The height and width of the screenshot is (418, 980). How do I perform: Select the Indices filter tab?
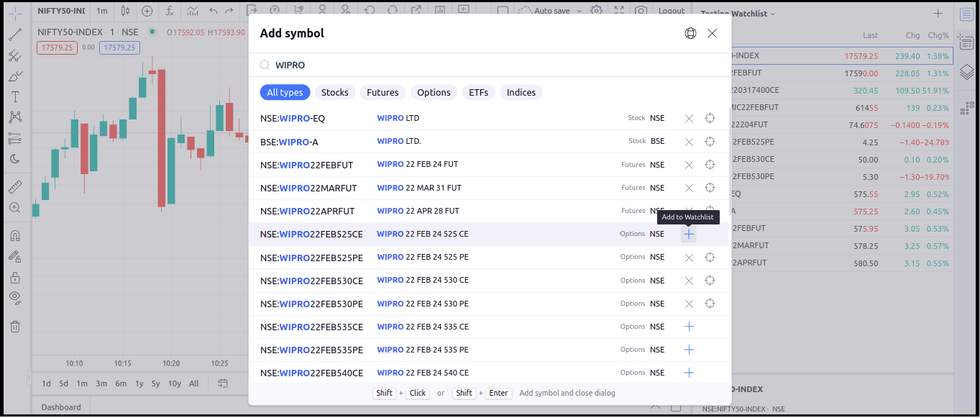(x=521, y=92)
